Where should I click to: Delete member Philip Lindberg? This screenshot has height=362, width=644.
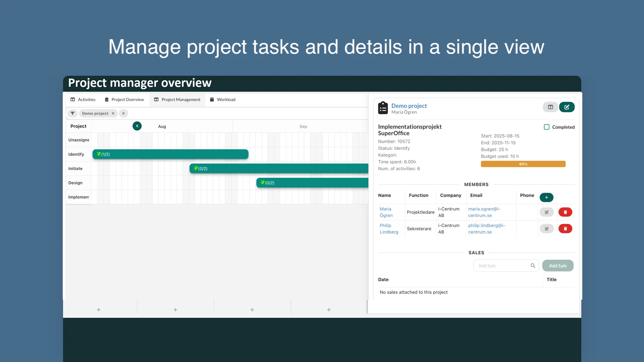(x=565, y=229)
